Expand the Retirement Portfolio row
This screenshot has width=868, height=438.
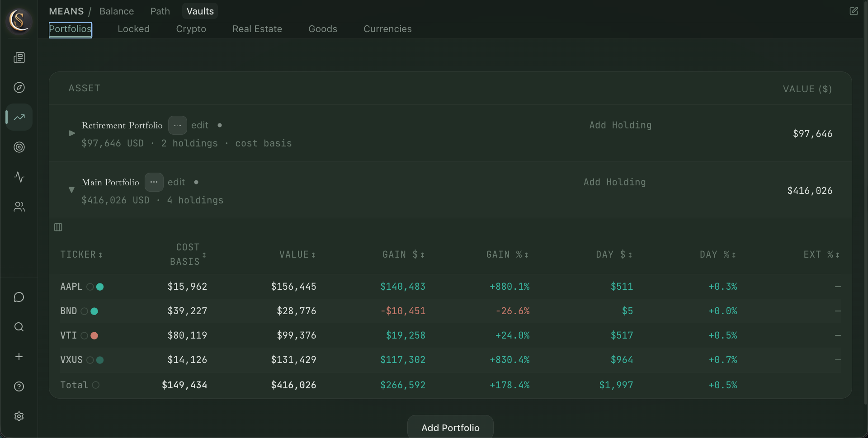72,133
